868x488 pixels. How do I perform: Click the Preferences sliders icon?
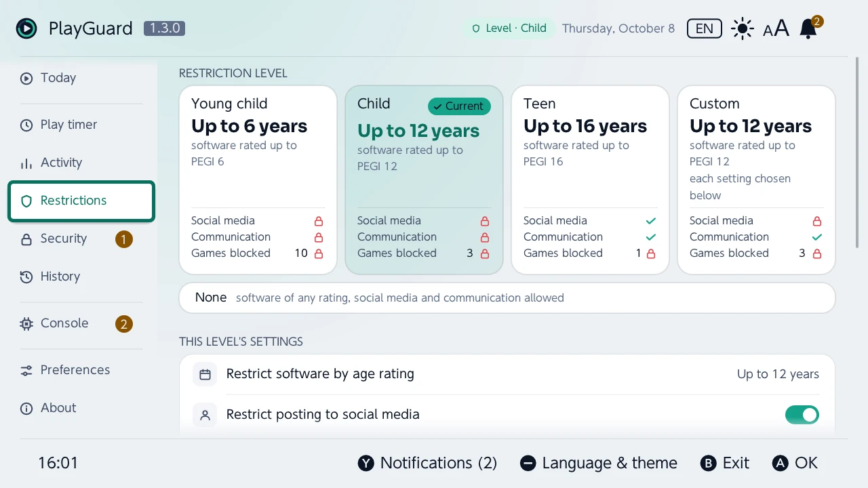(x=26, y=370)
